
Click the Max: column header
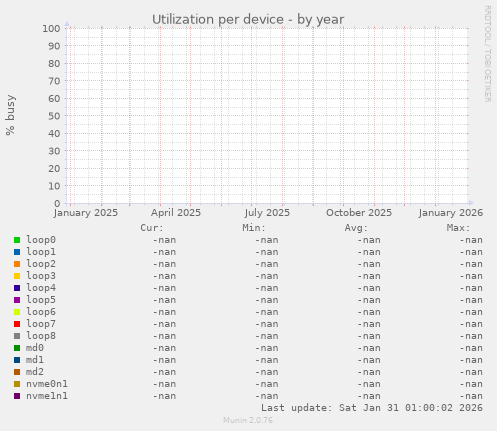pyautogui.click(x=458, y=228)
